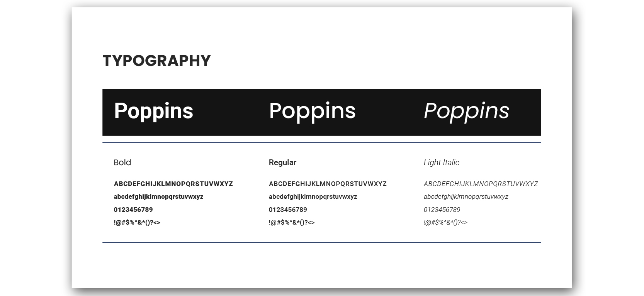Click the empty black banner area between the first two Poppins samples

coord(231,112)
